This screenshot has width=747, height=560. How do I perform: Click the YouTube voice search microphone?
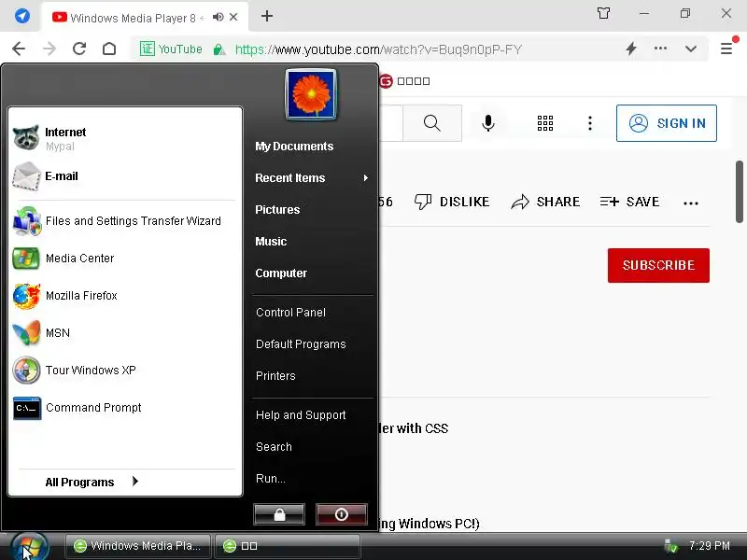(487, 123)
